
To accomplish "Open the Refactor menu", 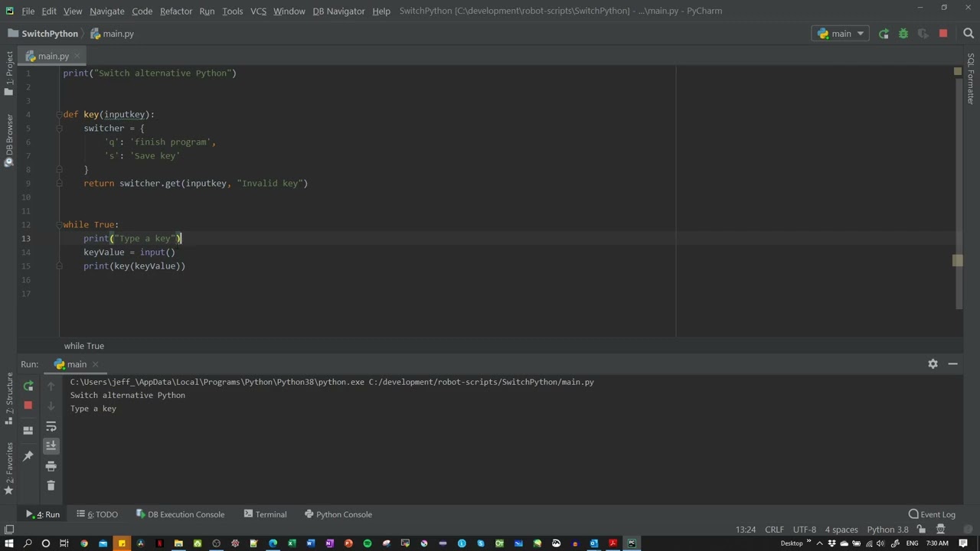I will (176, 11).
